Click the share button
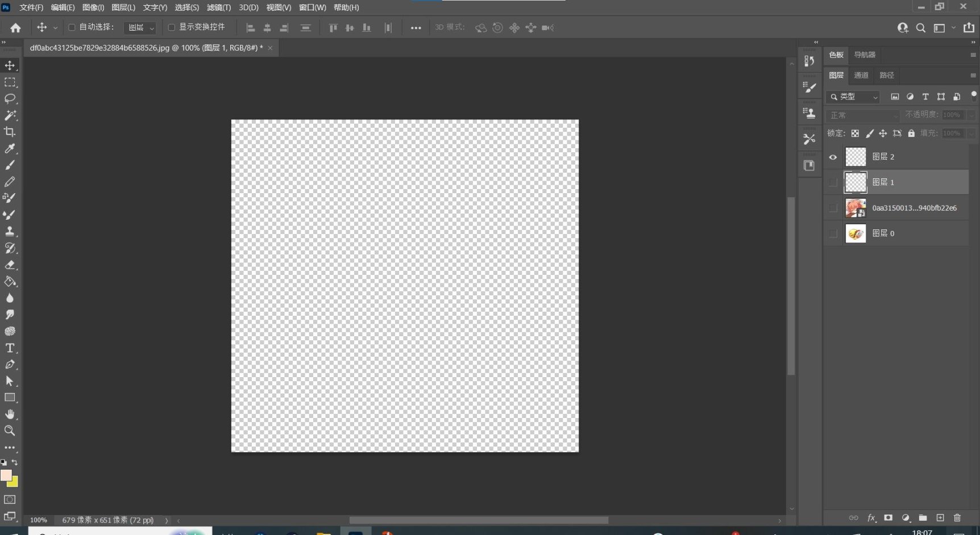Image resolution: width=980 pixels, height=535 pixels. pyautogui.click(x=969, y=27)
